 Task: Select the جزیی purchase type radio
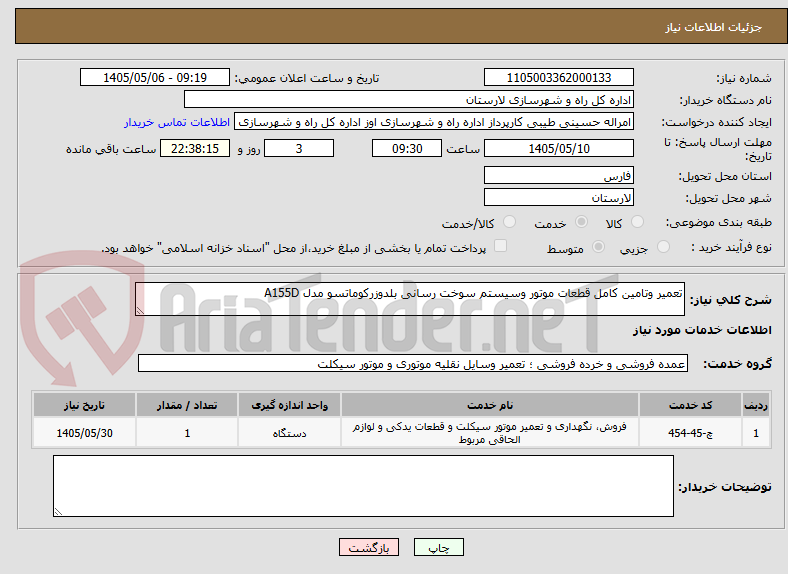[663, 246]
